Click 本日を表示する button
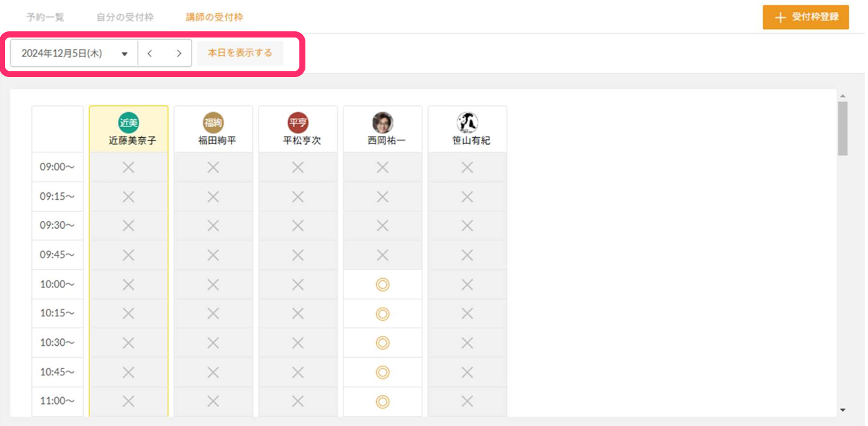This screenshot has width=868, height=426. [240, 53]
